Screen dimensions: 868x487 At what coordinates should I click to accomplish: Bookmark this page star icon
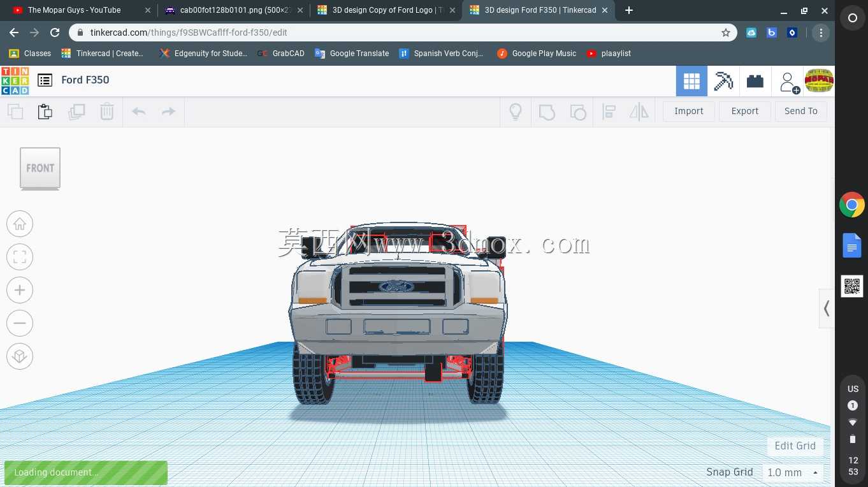click(x=725, y=33)
